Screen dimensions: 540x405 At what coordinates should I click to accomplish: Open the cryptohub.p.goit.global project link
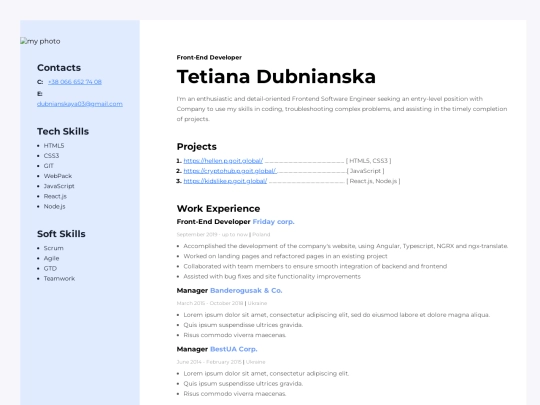230,171
